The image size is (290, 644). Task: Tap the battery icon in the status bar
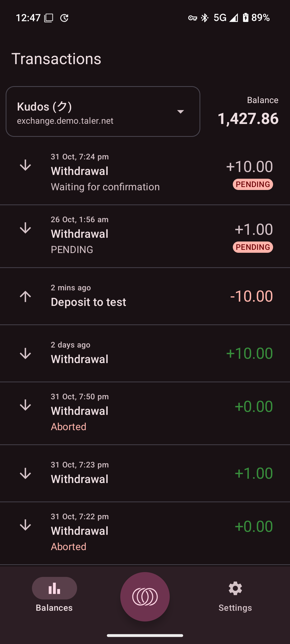click(245, 18)
